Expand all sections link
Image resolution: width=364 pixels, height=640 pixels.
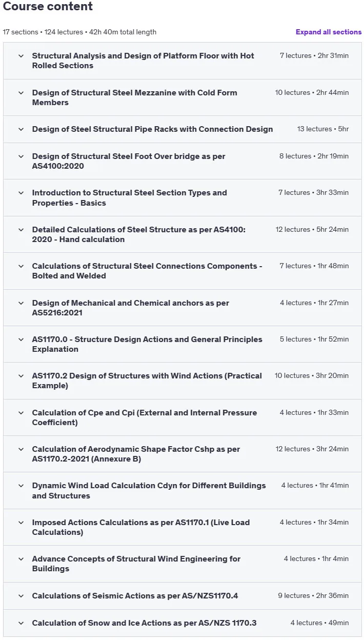[x=329, y=32]
